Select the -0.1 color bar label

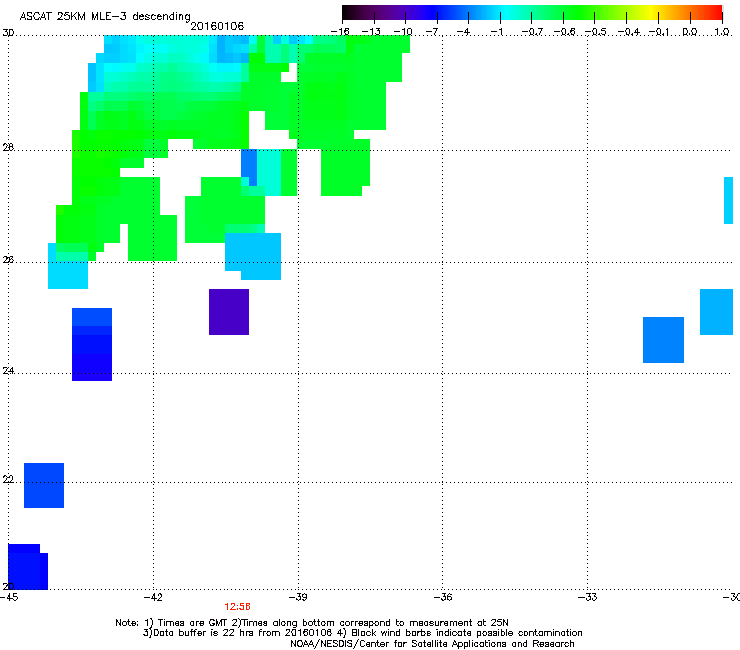660,32
